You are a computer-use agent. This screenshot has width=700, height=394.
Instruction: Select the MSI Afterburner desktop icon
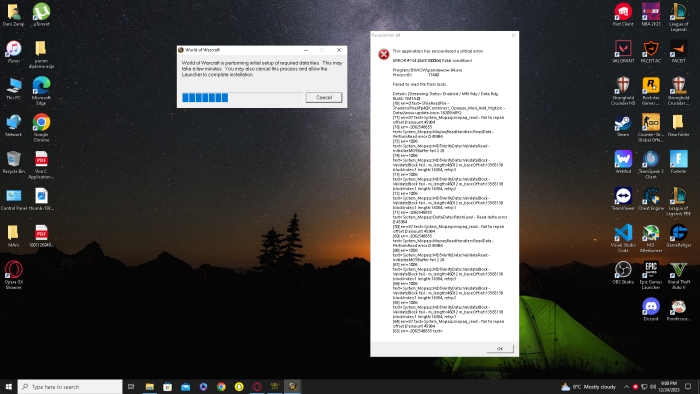650,238
